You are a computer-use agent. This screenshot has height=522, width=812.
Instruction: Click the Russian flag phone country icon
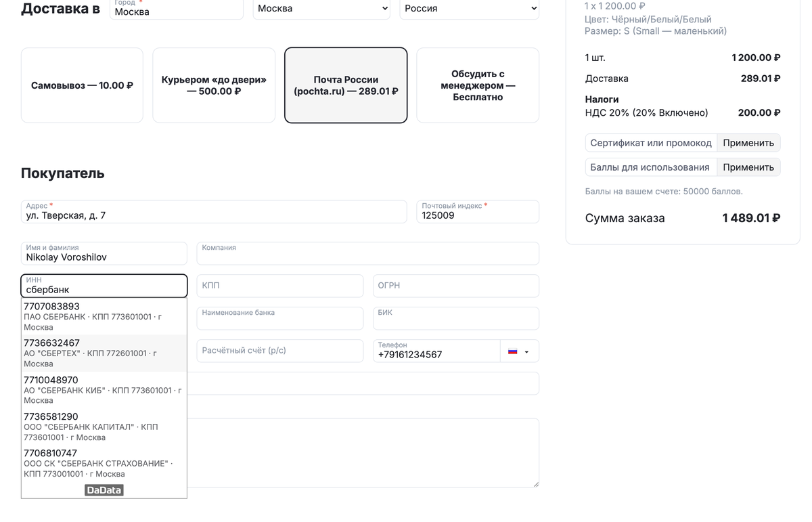(512, 351)
